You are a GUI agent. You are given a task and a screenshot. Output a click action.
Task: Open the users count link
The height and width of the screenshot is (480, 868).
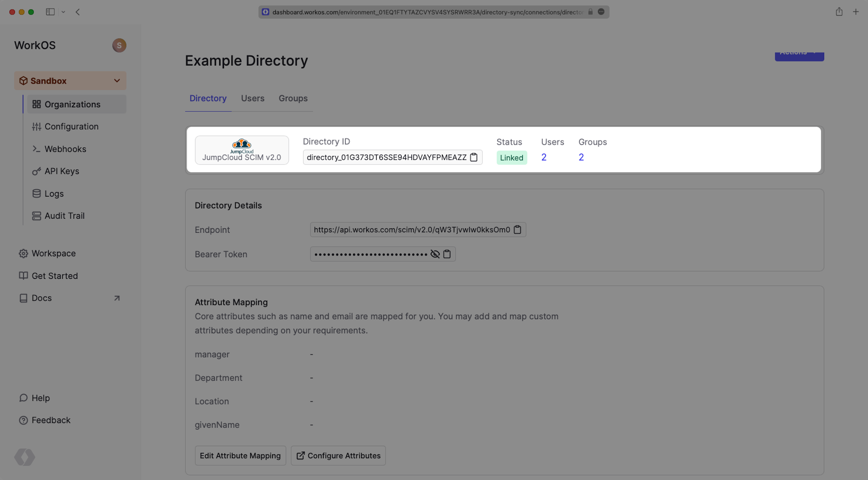click(544, 157)
